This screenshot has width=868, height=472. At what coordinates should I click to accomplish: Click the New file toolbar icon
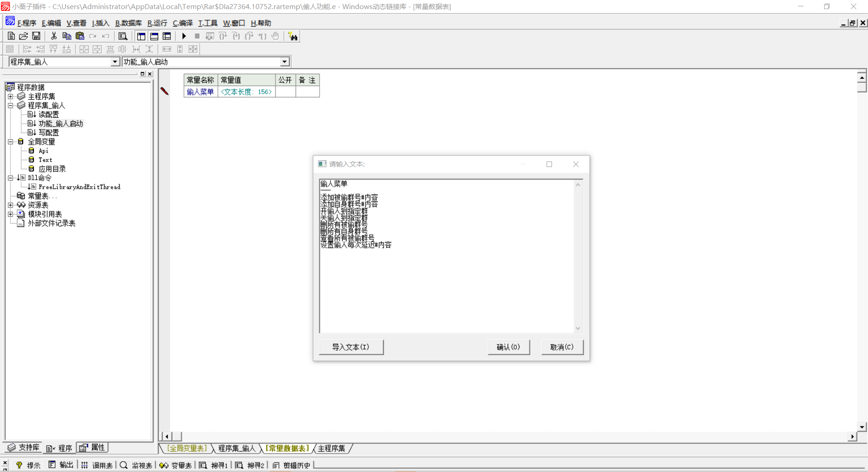(11, 36)
